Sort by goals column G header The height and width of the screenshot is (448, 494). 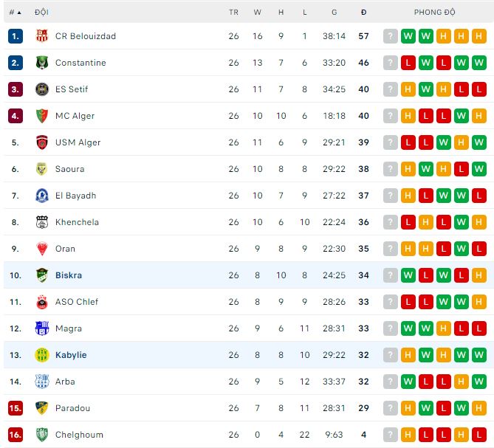tap(334, 12)
